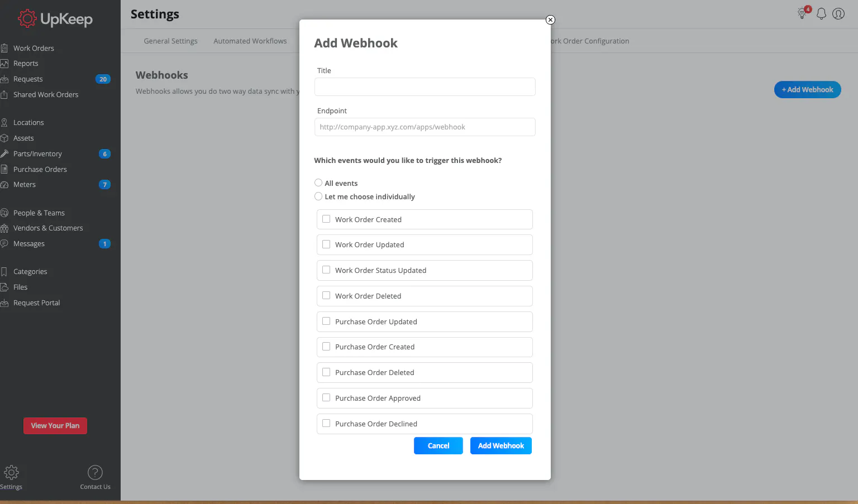Click the Endpoint input field

tap(425, 127)
